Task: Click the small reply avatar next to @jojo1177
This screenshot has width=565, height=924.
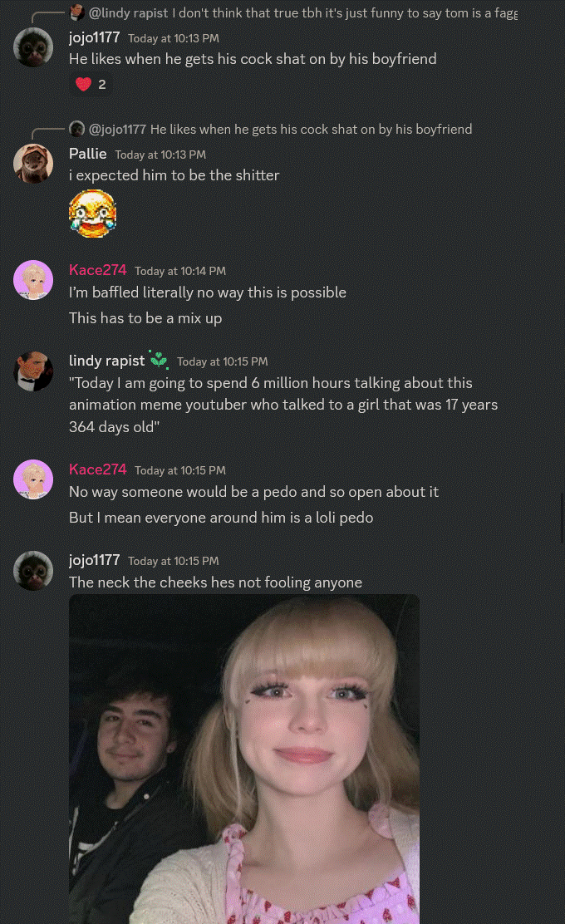Action: pos(77,129)
